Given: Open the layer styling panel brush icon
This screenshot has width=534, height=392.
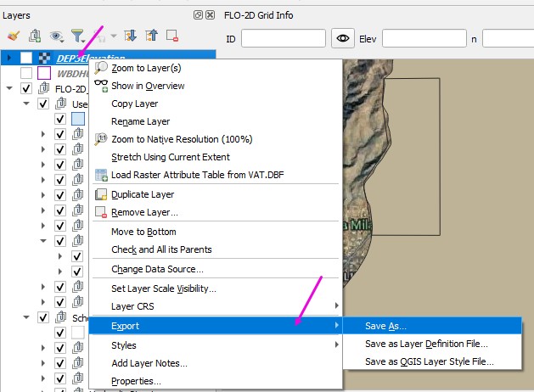Looking at the screenshot, I should click(x=13, y=36).
